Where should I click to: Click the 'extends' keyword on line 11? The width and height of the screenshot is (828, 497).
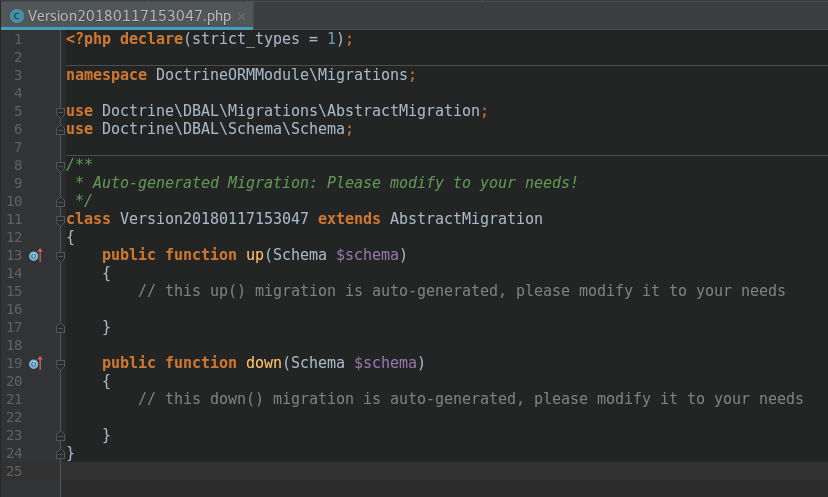coord(349,219)
